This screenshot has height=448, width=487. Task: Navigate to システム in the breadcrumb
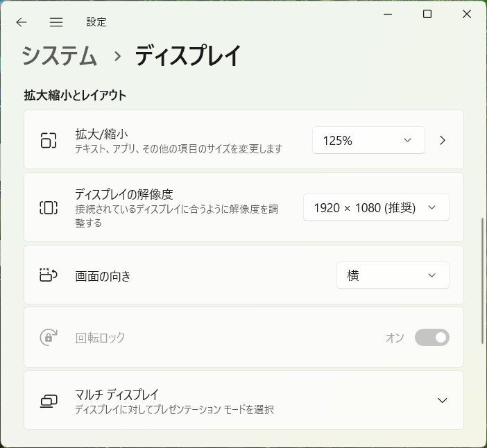[60, 55]
